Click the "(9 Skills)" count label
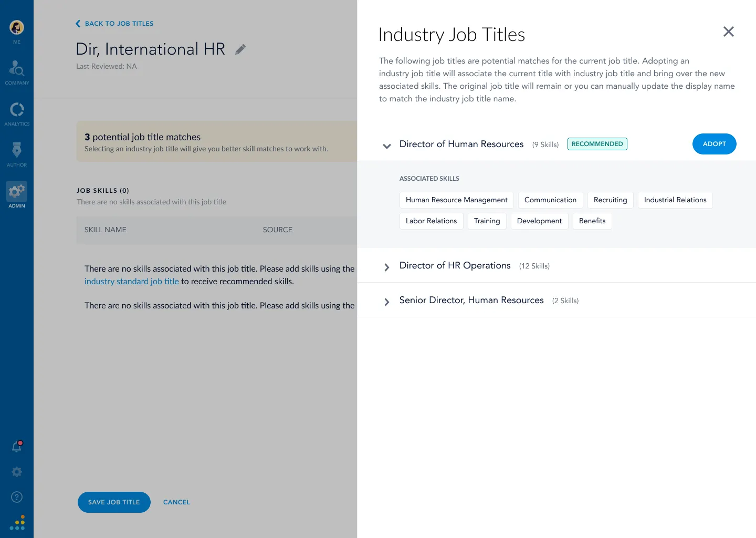 click(x=545, y=145)
